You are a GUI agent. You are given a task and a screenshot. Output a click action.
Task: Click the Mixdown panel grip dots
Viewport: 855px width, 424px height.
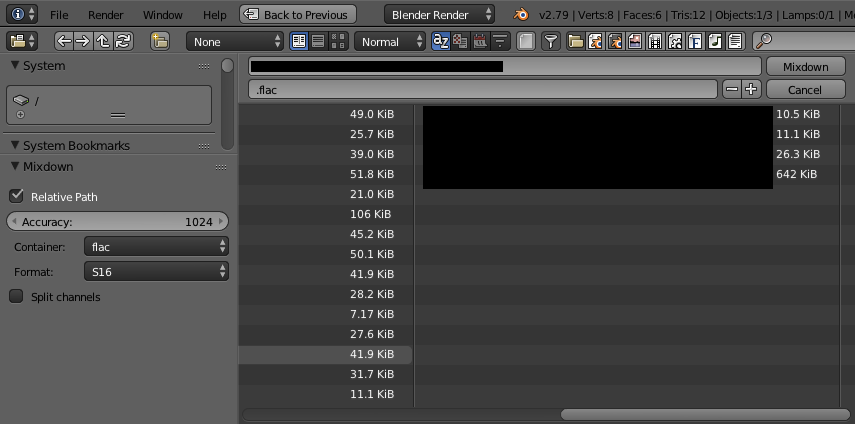tap(220, 167)
